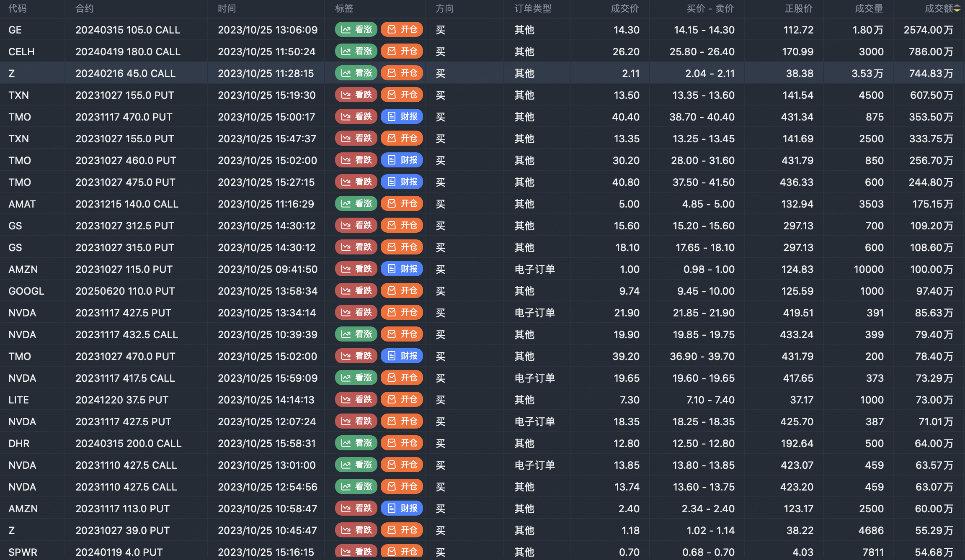Select the GE ticker cell

[15, 30]
